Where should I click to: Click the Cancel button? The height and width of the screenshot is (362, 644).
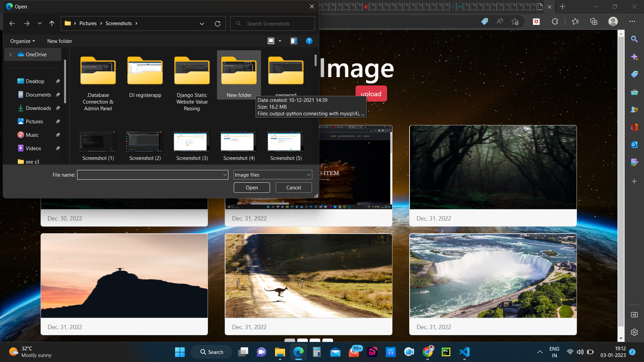pos(293,187)
